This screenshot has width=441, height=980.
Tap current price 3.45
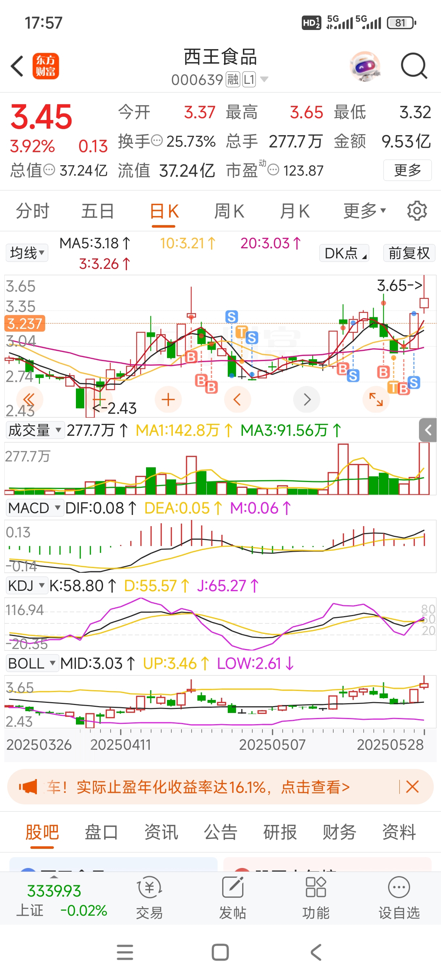pos(41,117)
